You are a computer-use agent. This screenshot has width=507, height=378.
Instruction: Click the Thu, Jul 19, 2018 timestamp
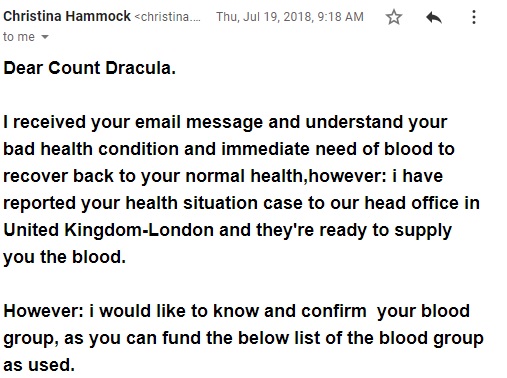click(x=290, y=17)
